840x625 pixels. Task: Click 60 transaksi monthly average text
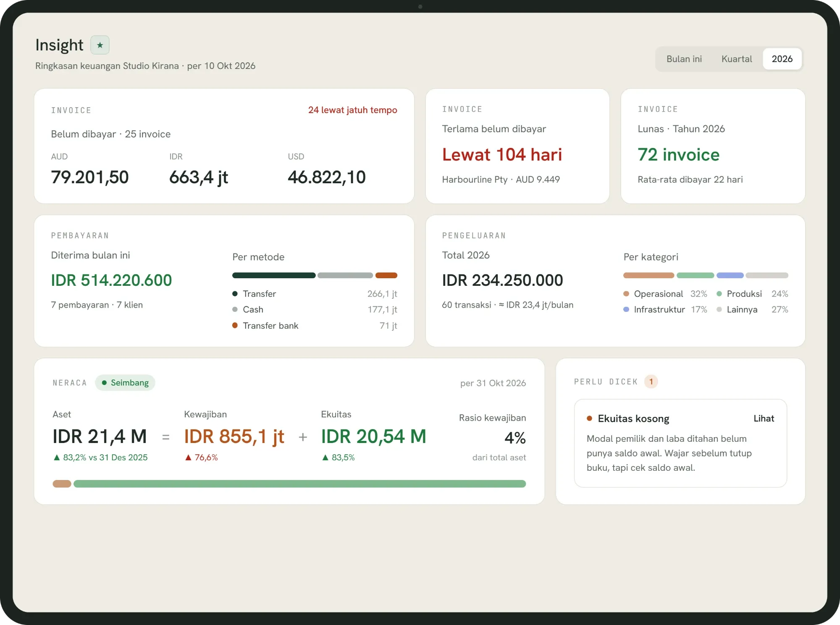pos(507,305)
